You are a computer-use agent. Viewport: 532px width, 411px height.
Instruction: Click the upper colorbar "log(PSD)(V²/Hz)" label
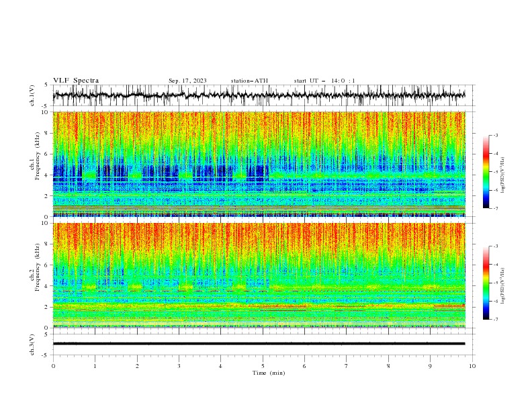(x=502, y=175)
